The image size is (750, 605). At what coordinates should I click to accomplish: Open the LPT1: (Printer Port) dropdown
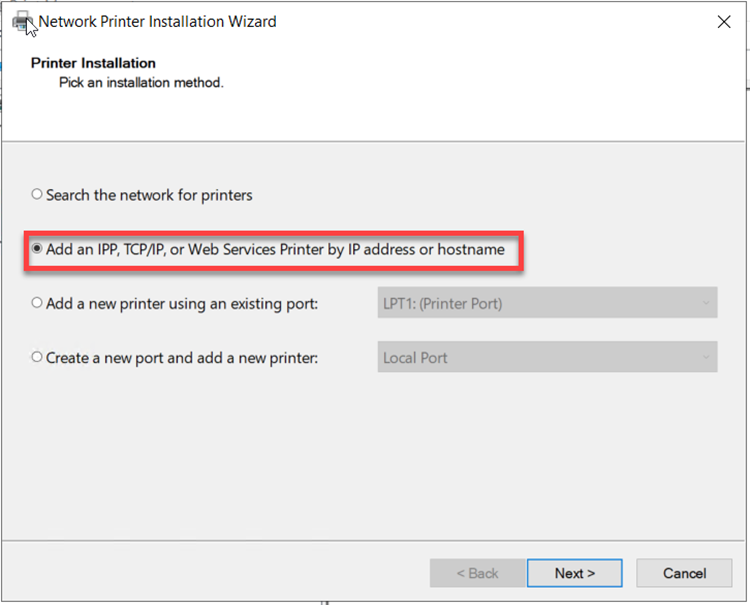[x=546, y=303]
